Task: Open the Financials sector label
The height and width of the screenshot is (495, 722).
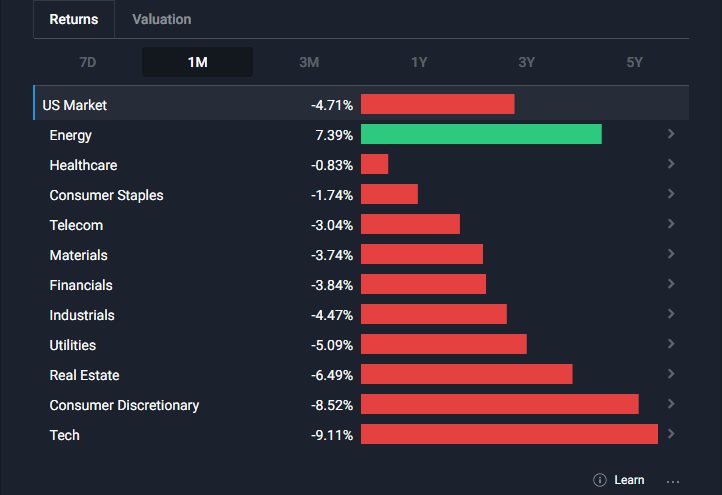Action: pyautogui.click(x=81, y=285)
